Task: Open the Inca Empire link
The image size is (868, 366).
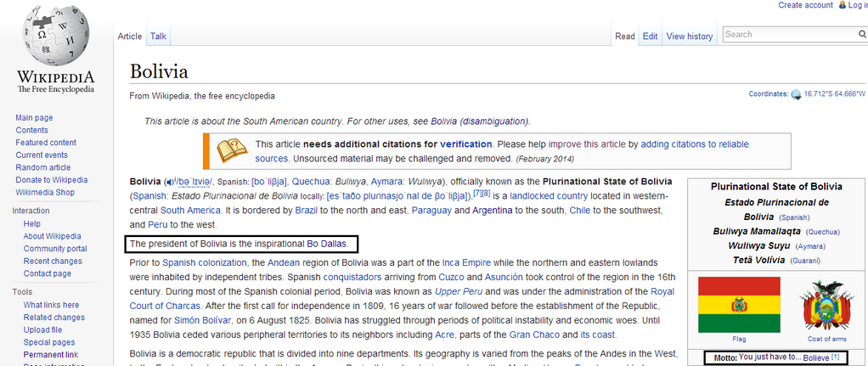Action: pos(465,262)
